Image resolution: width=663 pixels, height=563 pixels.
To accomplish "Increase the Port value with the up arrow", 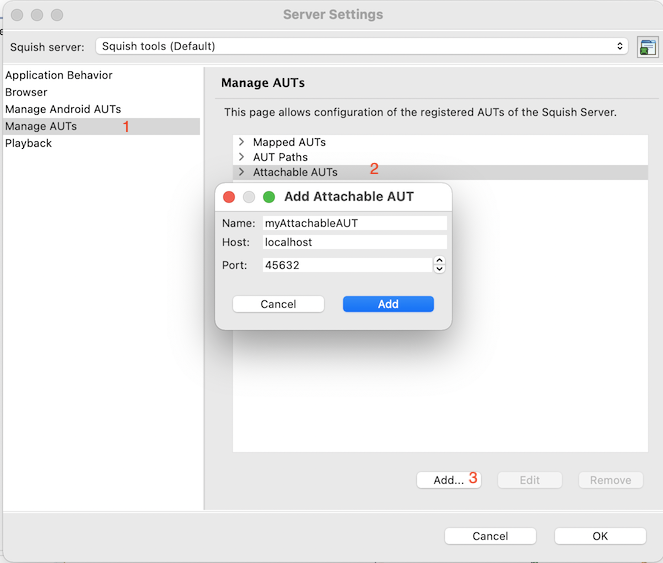I will (x=439, y=261).
